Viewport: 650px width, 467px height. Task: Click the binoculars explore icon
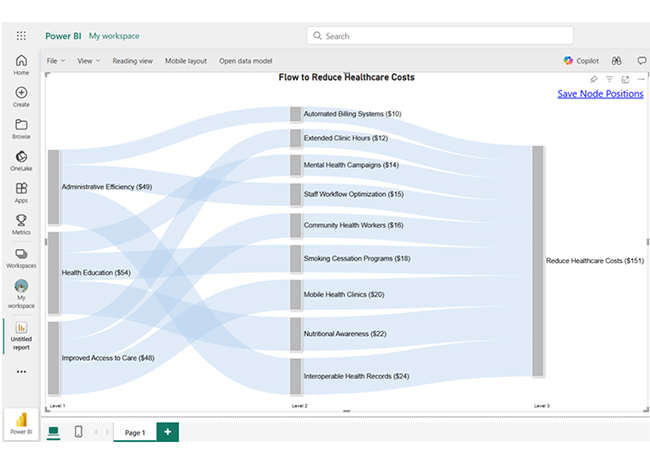(617, 60)
